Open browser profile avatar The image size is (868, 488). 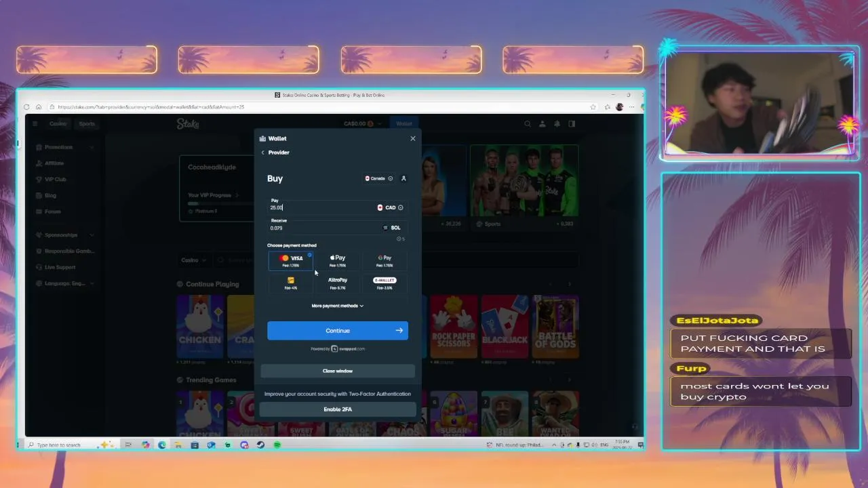619,107
